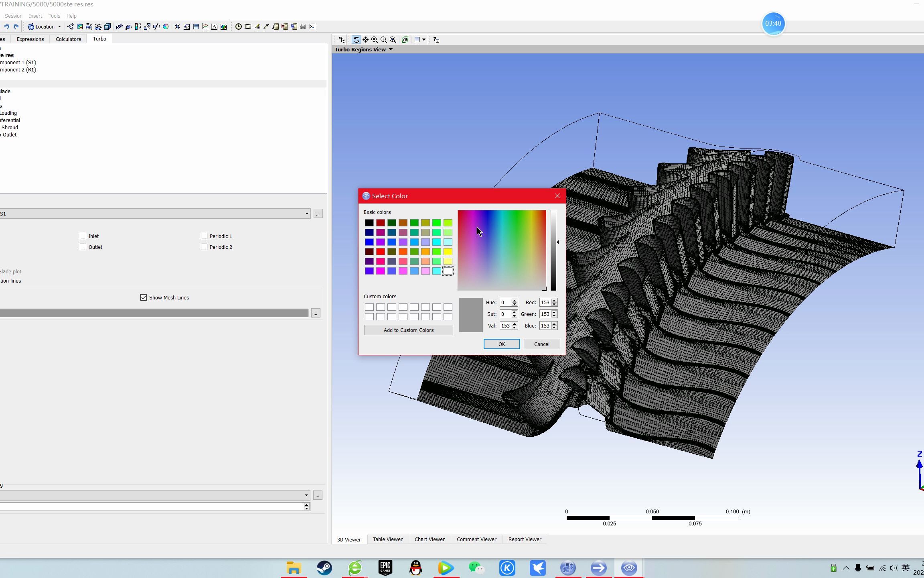
Task: Enable the Inlet checkbox
Action: (83, 236)
